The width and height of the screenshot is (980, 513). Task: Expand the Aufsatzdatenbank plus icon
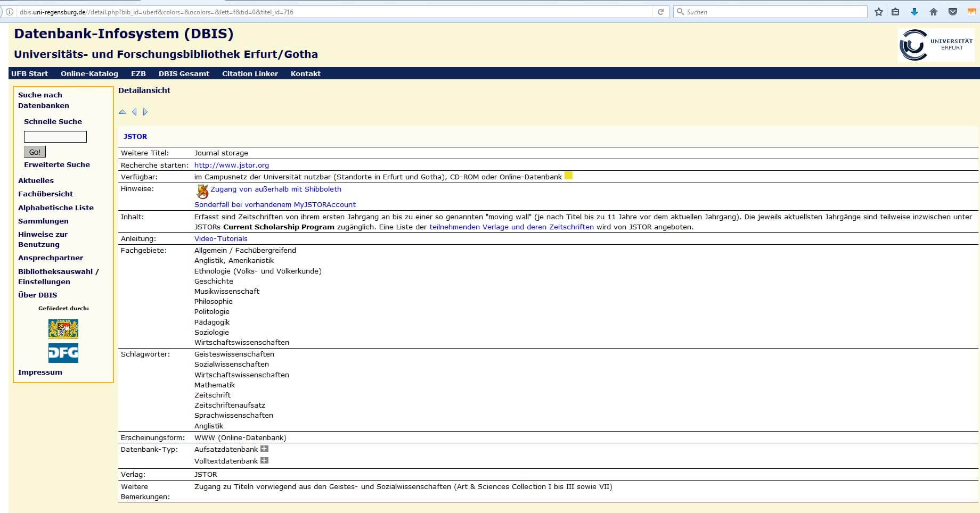pyautogui.click(x=264, y=449)
